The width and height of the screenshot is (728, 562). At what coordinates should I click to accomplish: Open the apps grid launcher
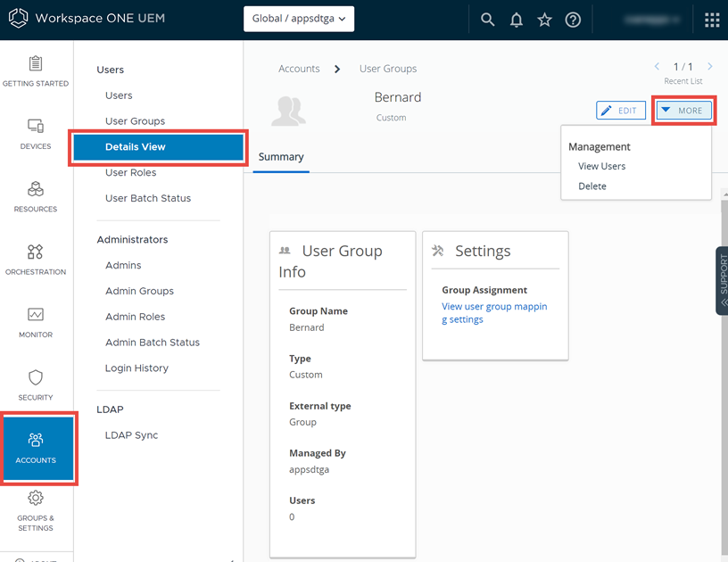(712, 20)
